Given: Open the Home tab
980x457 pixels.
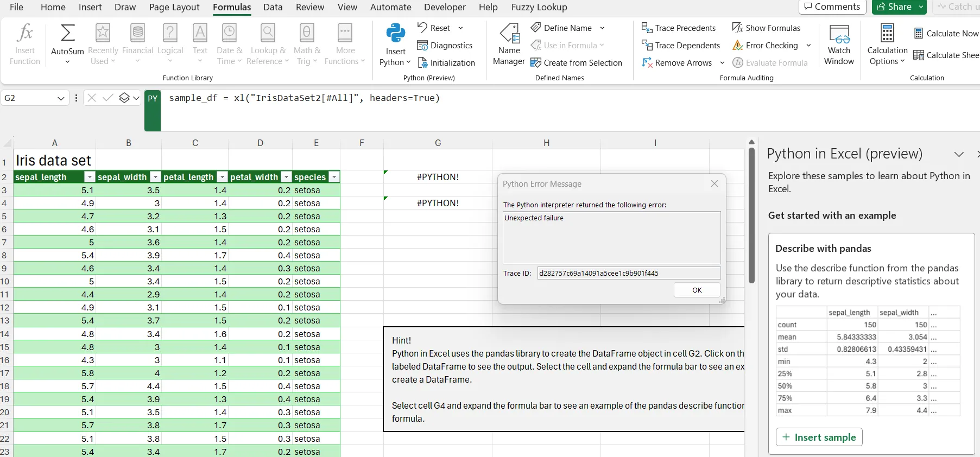Looking at the screenshot, I should 53,7.
